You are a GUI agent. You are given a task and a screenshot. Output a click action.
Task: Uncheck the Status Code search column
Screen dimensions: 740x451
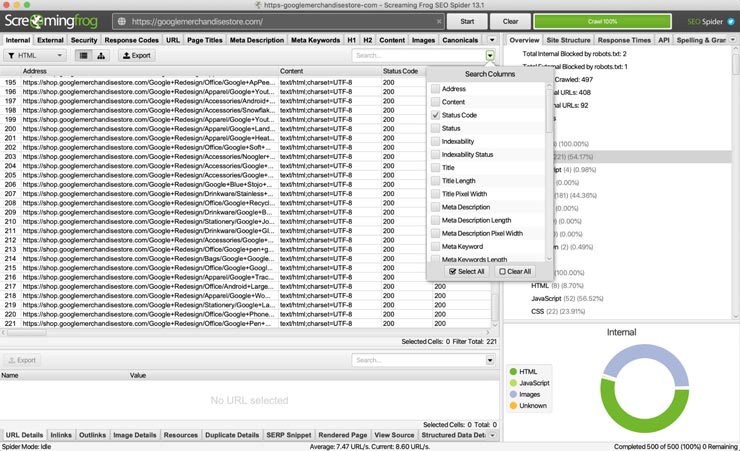(435, 115)
